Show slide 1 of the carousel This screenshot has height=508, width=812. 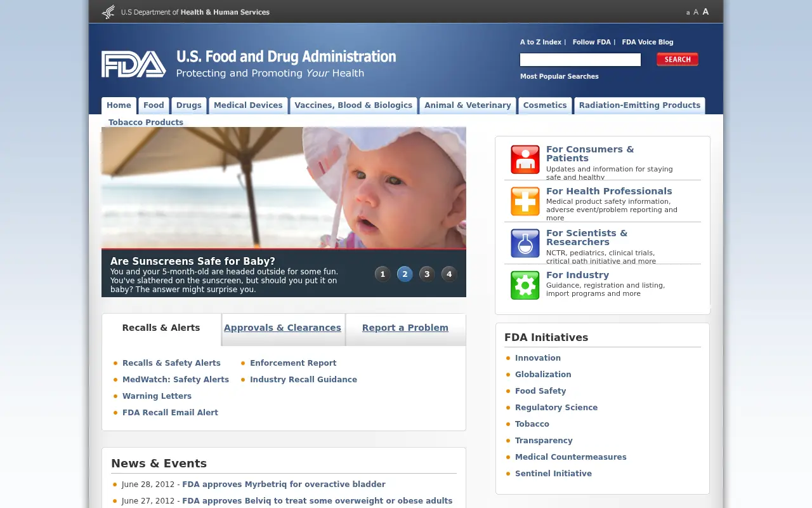[x=383, y=274]
